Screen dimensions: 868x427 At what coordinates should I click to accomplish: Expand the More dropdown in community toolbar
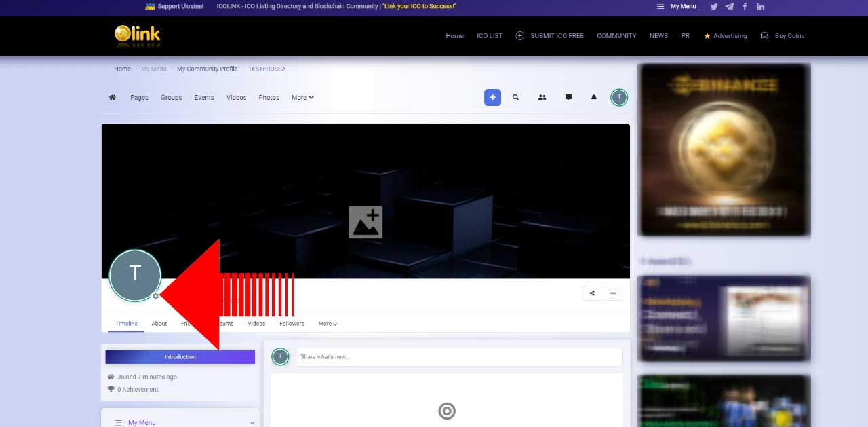tap(302, 97)
